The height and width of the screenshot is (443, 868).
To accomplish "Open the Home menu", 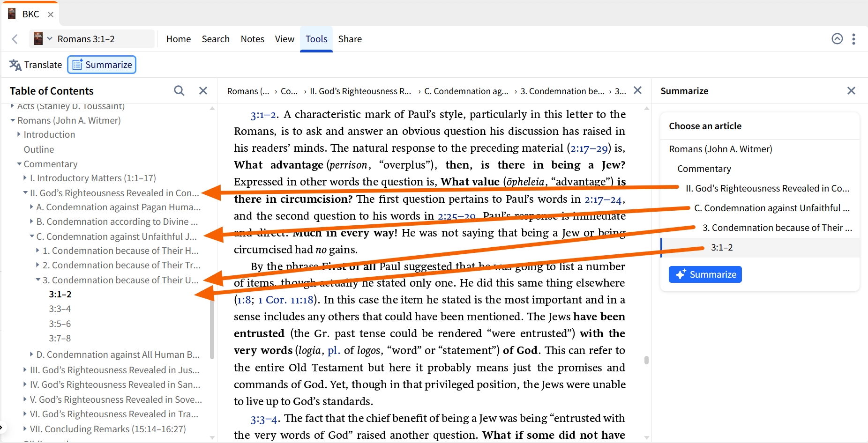I will coord(178,39).
